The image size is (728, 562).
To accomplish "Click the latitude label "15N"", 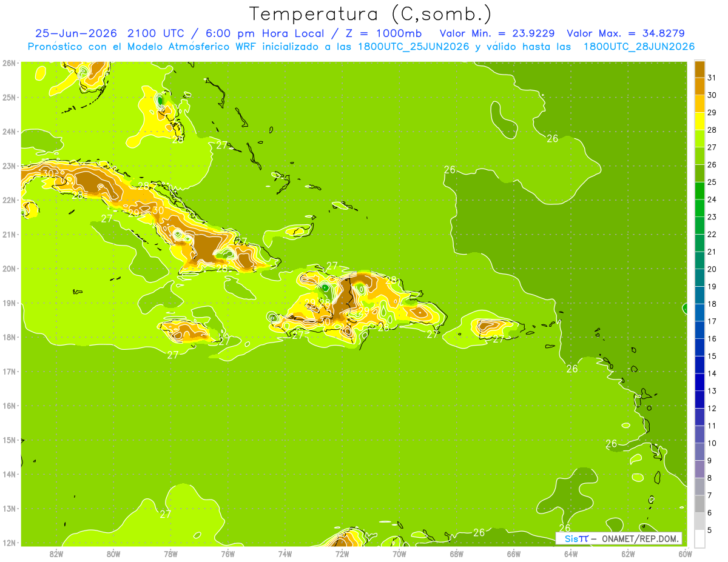I will point(9,440).
